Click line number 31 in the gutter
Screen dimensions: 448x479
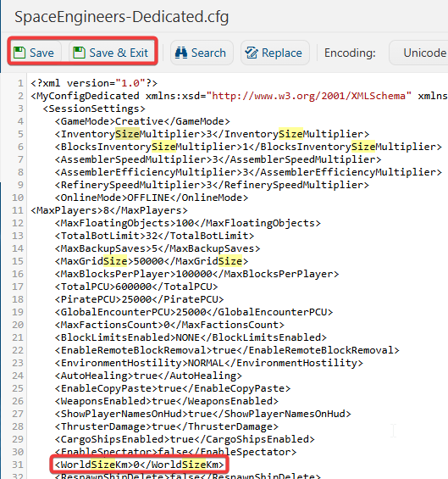pyautogui.click(x=18, y=465)
